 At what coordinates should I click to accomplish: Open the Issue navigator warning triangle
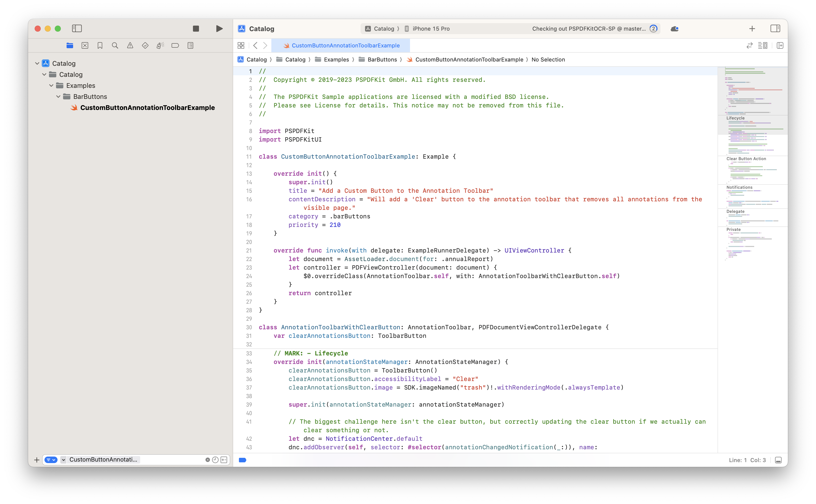[x=130, y=45]
